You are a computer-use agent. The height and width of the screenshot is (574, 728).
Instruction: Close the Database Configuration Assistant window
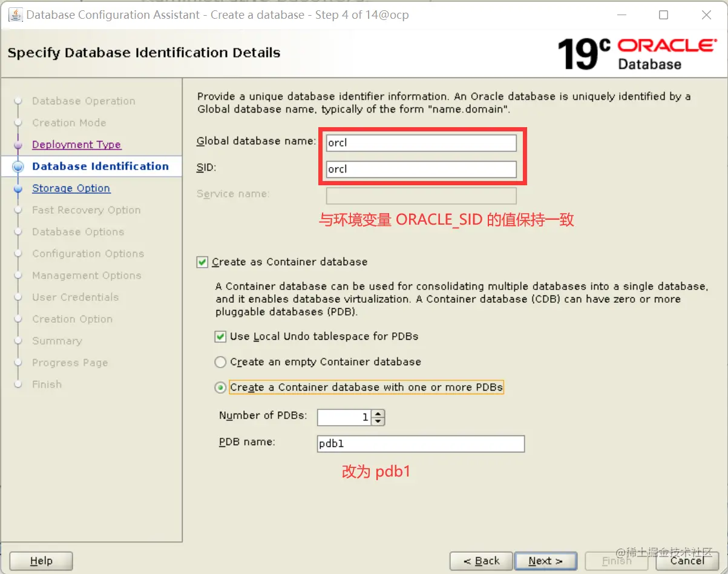tap(706, 15)
